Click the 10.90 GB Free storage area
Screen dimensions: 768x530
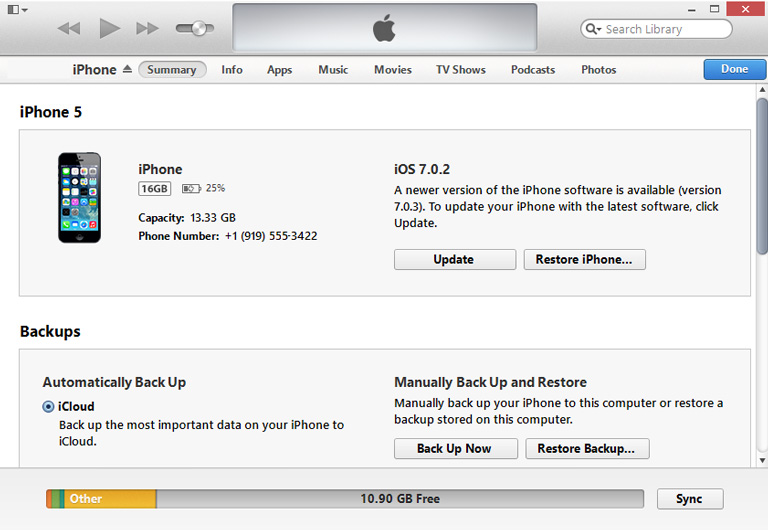tap(400, 499)
